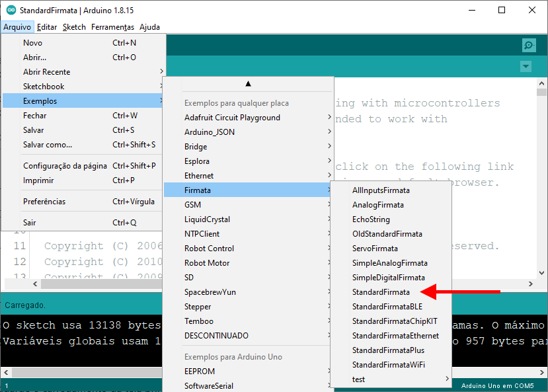Select Abrir... menu entry

point(83,58)
